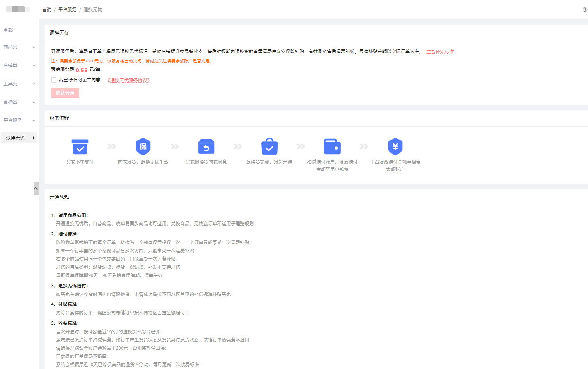Viewport: 588px width, 369px height.
Task: Open the help question mark icon
Action: coord(585,9)
